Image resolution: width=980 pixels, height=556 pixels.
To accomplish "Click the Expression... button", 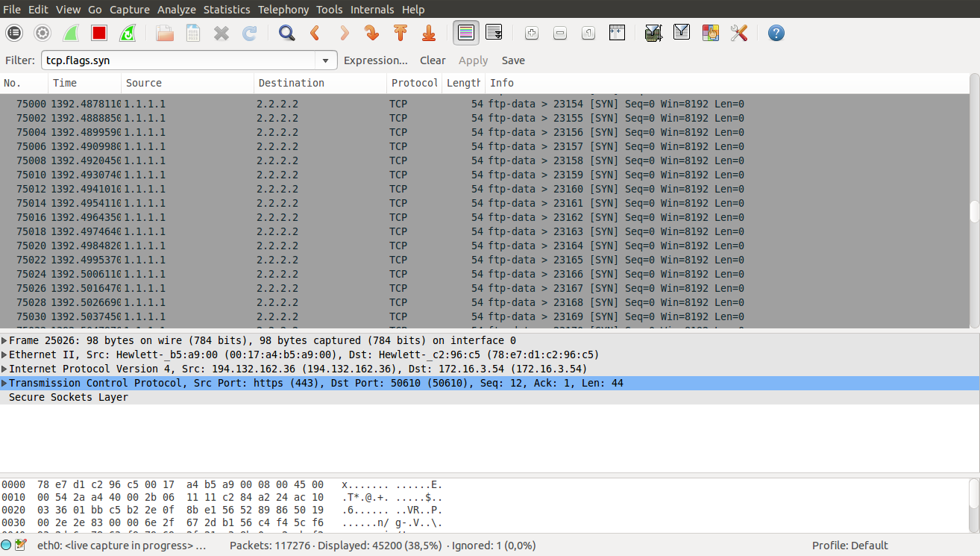I will click(376, 60).
